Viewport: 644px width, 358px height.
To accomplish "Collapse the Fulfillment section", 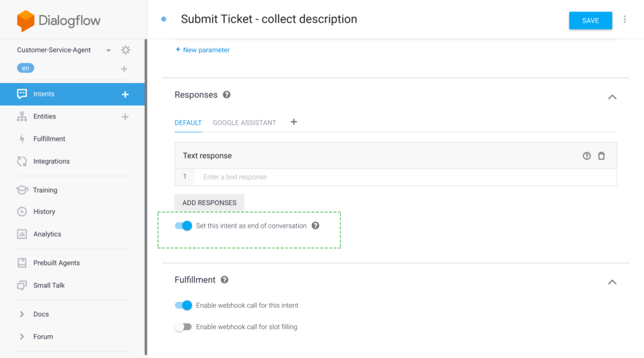I will pos(612,282).
